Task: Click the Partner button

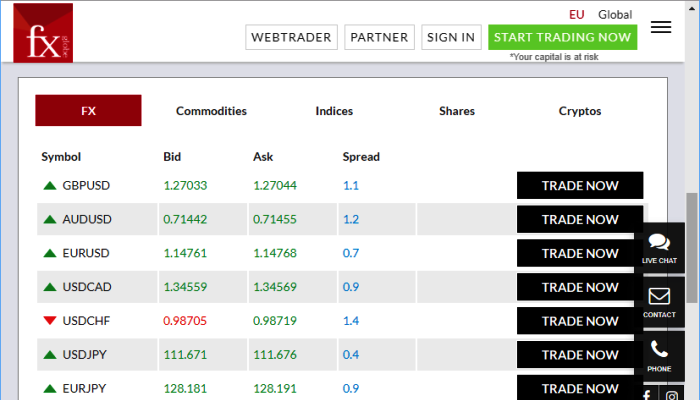Action: coord(379,37)
